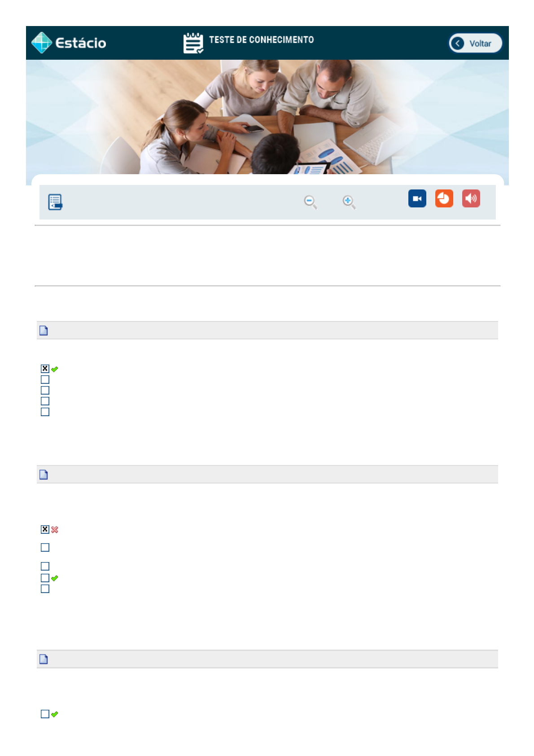Viewport: 534px width, 756px height.
Task: Toggle the checked first option of question one
Action: click(45, 369)
